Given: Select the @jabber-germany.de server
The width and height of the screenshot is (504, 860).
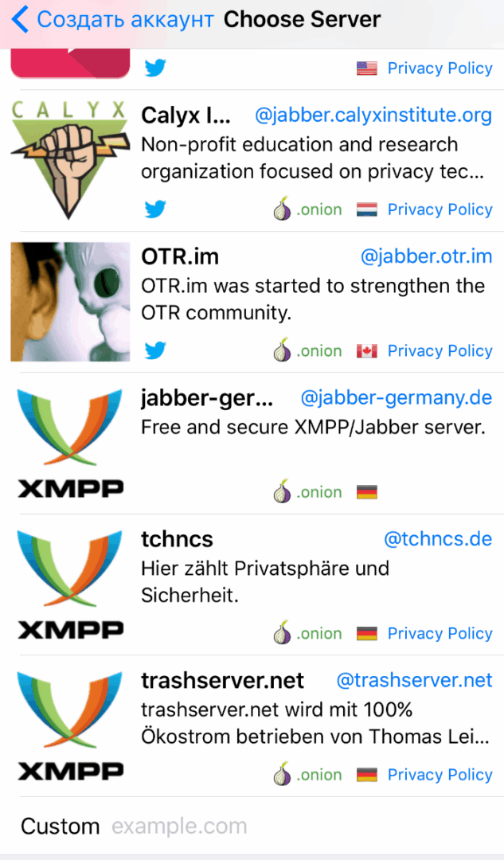Looking at the screenshot, I should 396,397.
